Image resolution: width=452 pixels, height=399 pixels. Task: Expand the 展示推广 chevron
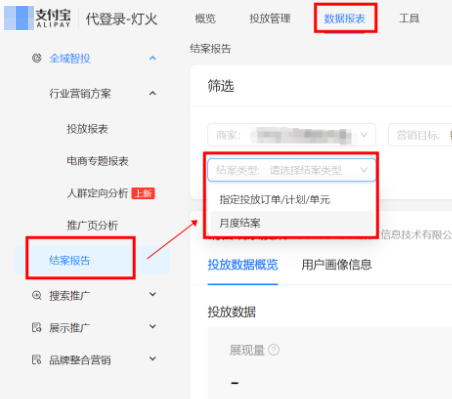[153, 326]
